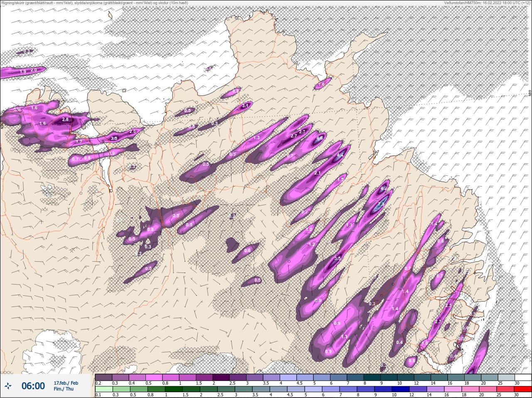
Task: Pick the bright pink swatch between 0.5 and 0.8
Action: pos(155,377)
